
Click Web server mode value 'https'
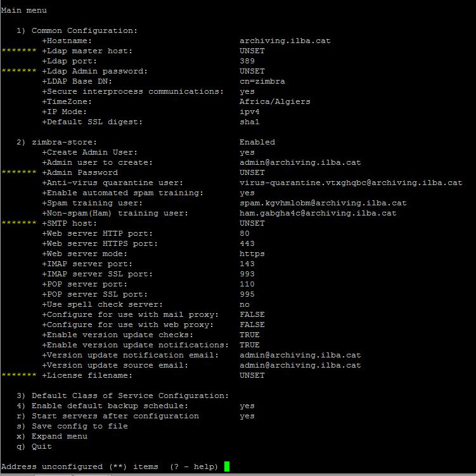pos(252,254)
